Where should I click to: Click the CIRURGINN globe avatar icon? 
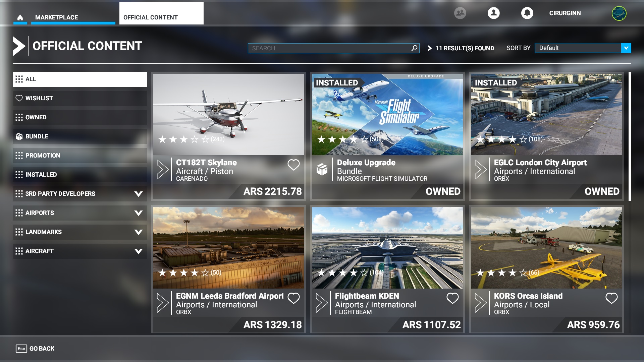pos(619,13)
